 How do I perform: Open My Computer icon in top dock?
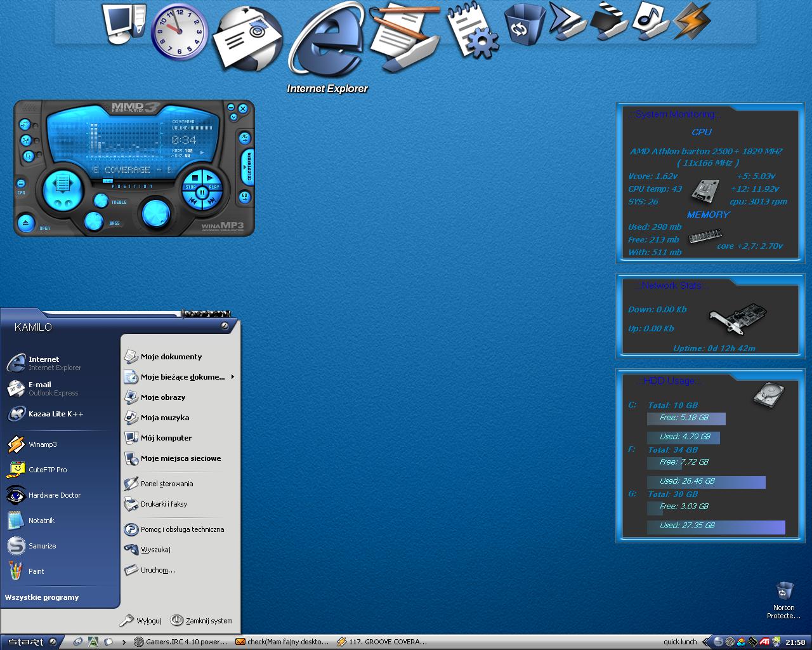click(124, 24)
